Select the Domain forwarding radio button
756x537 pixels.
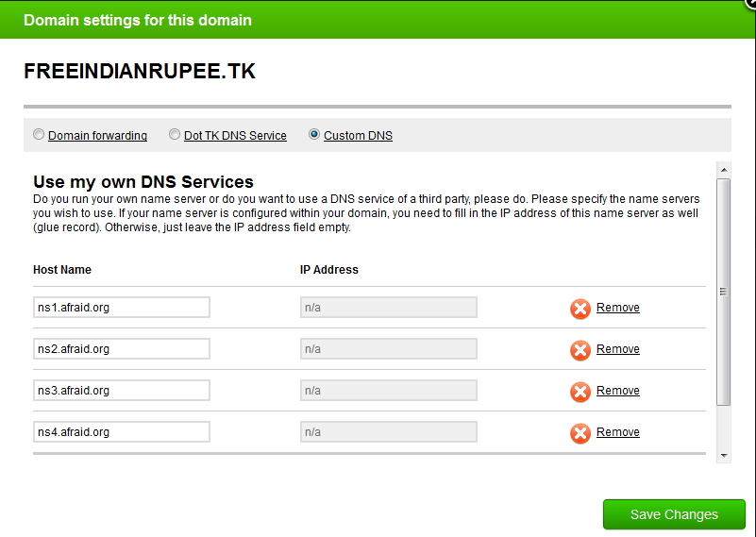(x=39, y=135)
